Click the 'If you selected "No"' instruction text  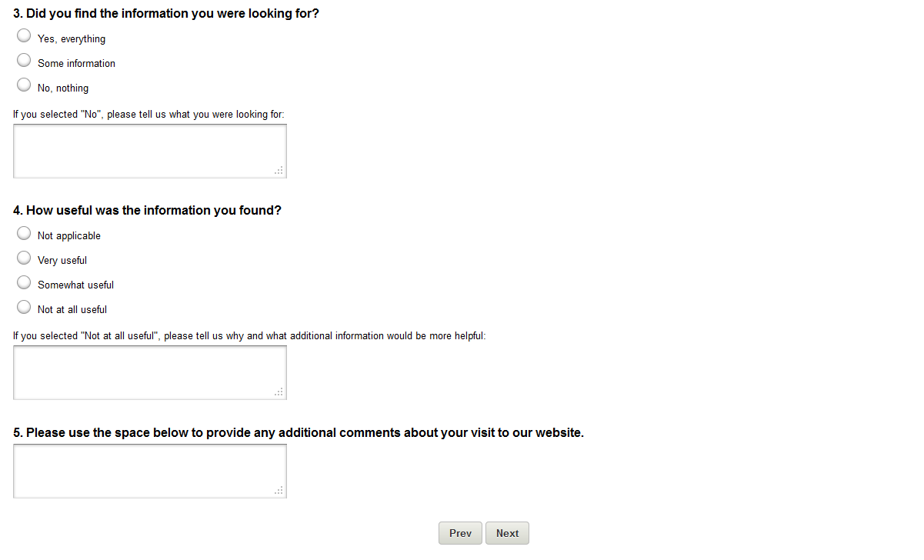[x=148, y=114]
